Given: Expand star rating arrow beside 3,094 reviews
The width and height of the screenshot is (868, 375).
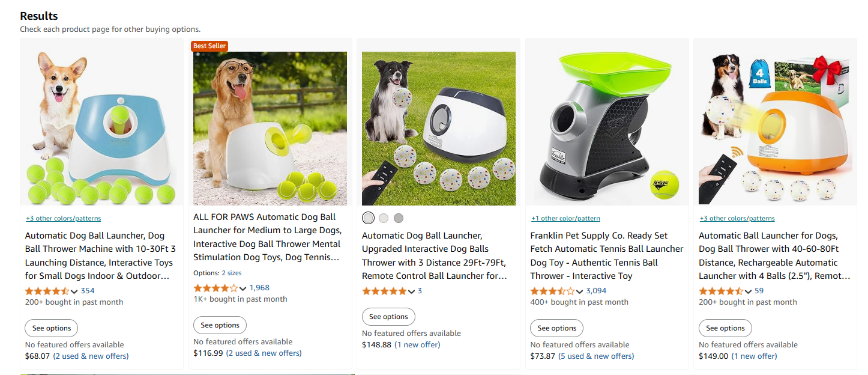Looking at the screenshot, I should pyautogui.click(x=579, y=291).
